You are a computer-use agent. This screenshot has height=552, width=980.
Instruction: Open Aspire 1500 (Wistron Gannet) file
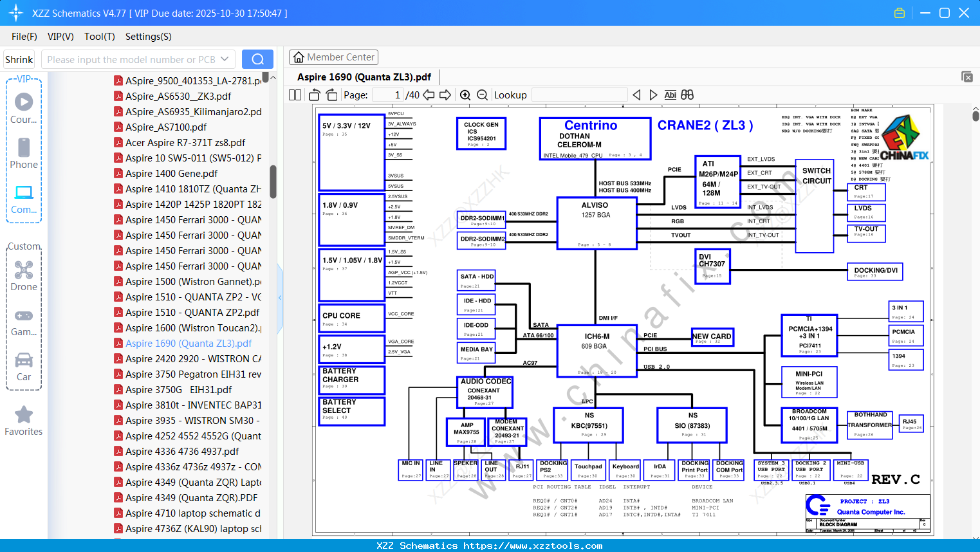click(x=194, y=281)
